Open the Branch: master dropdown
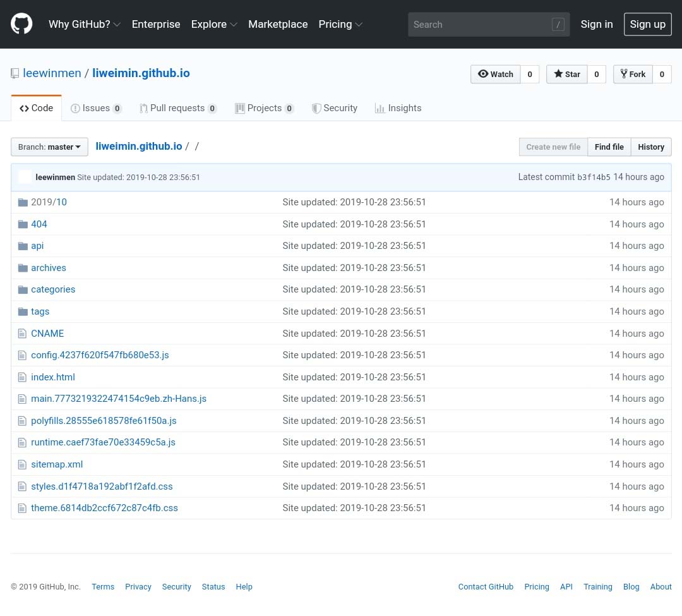 tap(49, 147)
